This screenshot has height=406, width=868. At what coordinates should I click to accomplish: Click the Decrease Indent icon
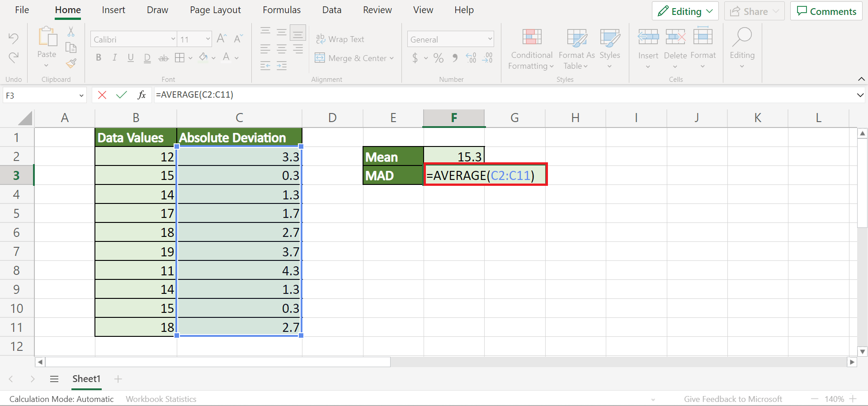tap(265, 66)
